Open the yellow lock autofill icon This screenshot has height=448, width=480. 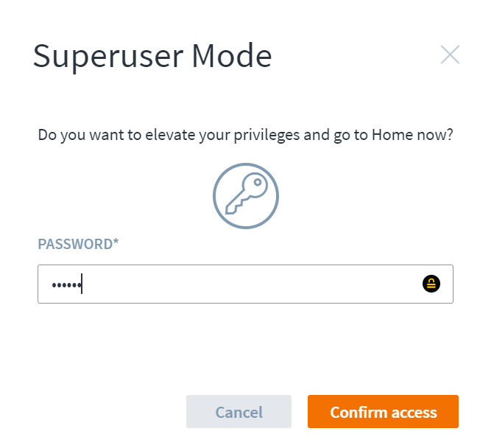pos(431,284)
